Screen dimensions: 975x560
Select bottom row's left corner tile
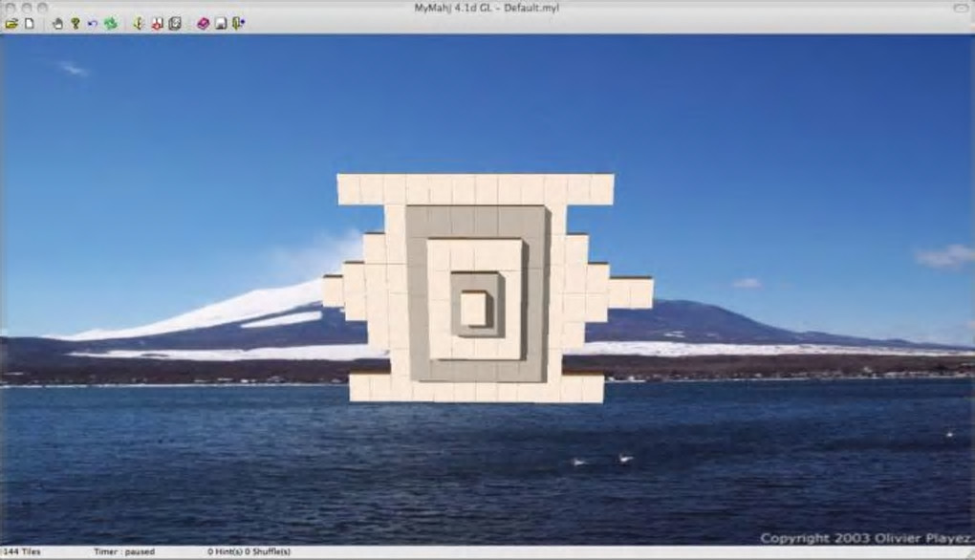click(360, 387)
